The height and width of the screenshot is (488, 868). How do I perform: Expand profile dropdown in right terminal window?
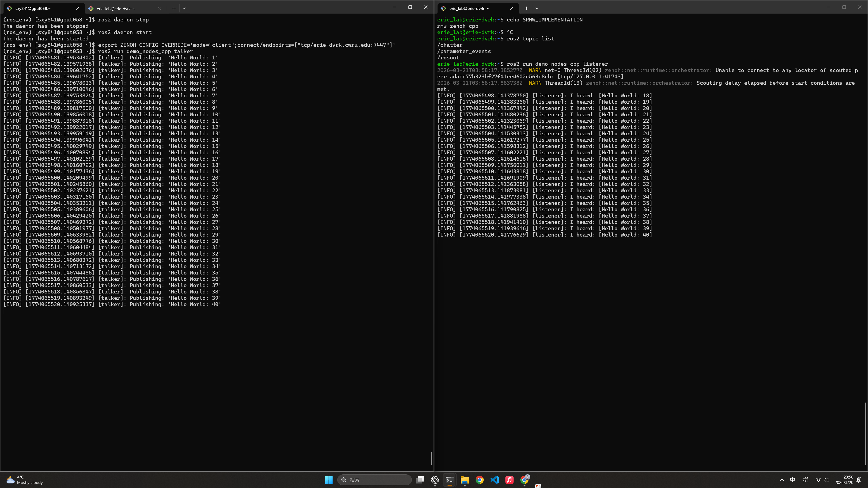pos(537,8)
